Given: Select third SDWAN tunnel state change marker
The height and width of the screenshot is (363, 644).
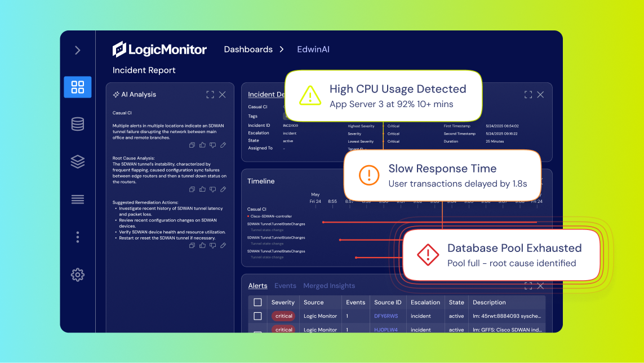Looking at the screenshot, I should 356,258.
